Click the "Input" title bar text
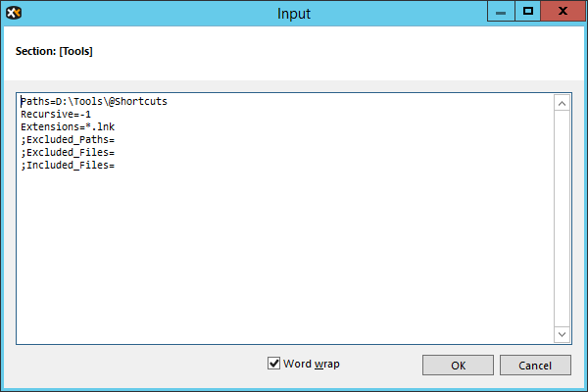 tap(293, 13)
